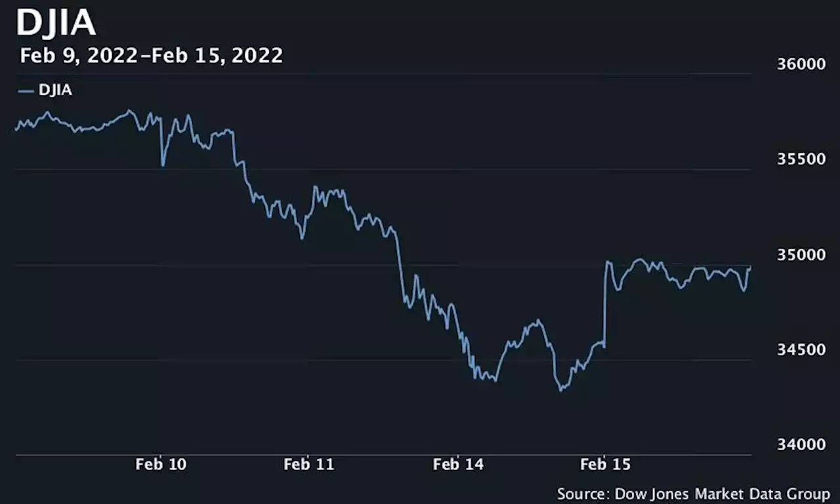The height and width of the screenshot is (504, 840).
Task: Click the DJIA chart title
Action: tap(56, 23)
